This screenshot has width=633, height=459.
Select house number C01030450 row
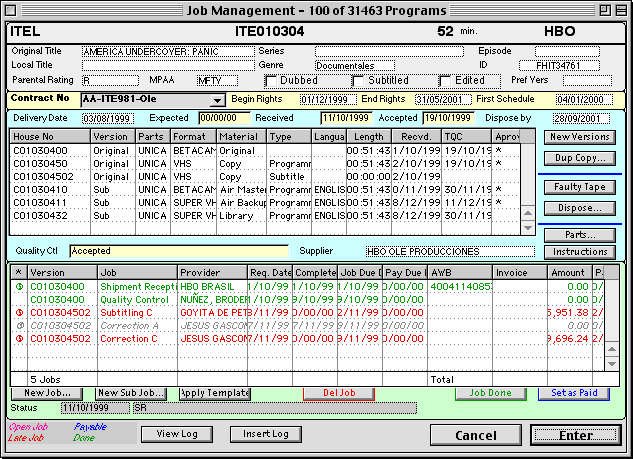pyautogui.click(x=265, y=163)
